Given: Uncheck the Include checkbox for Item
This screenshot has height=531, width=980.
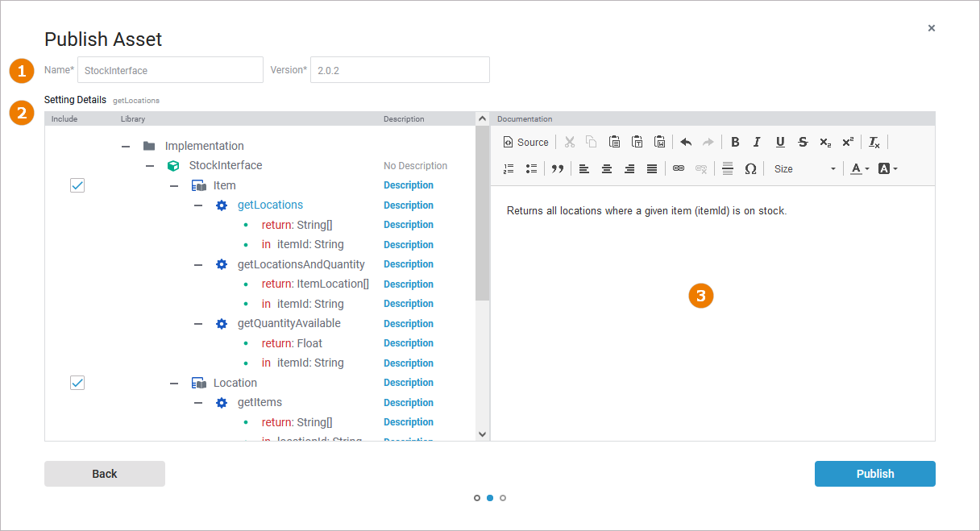Looking at the screenshot, I should pyautogui.click(x=77, y=186).
